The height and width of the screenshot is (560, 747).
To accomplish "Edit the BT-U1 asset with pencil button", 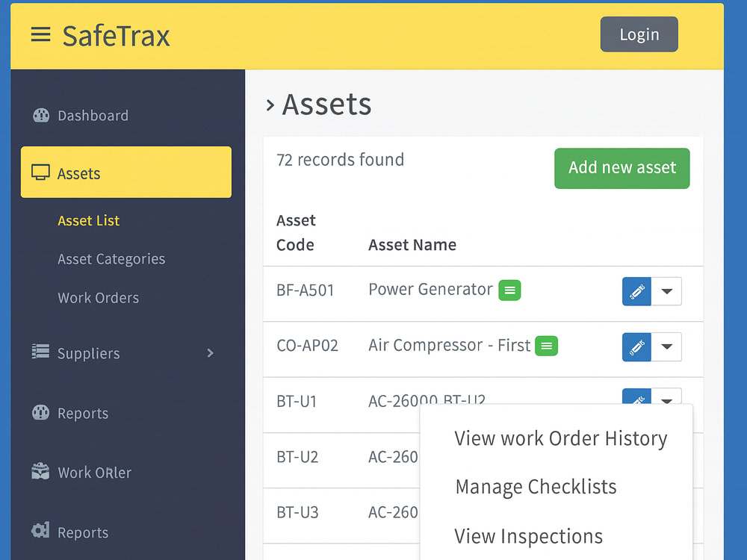I will click(x=636, y=396).
